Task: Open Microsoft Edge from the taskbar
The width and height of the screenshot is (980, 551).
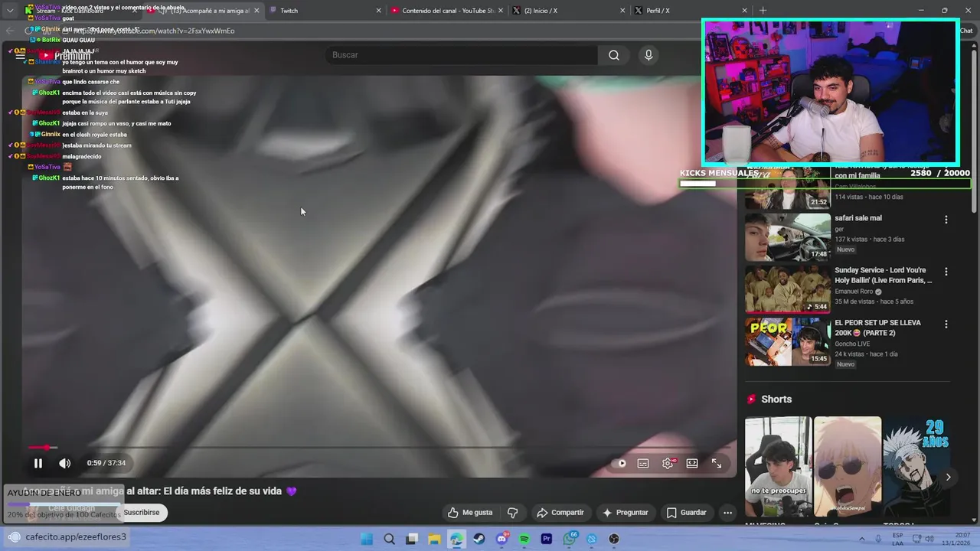Action: (x=456, y=539)
